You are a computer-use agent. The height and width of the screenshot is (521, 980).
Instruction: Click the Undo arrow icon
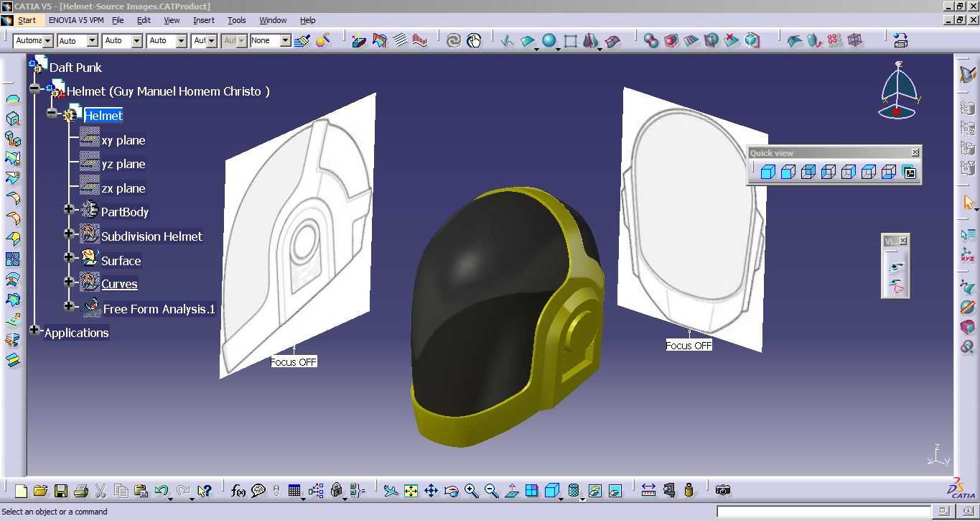162,491
